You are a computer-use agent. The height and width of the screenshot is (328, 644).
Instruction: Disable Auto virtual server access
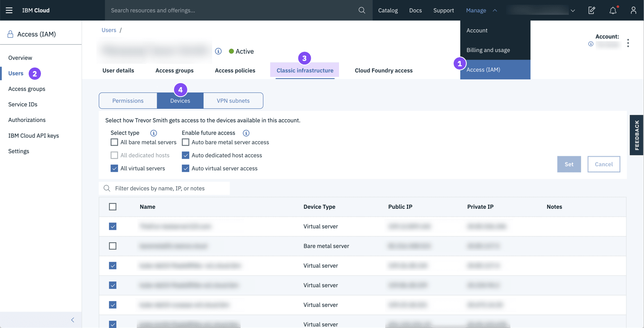[185, 168]
